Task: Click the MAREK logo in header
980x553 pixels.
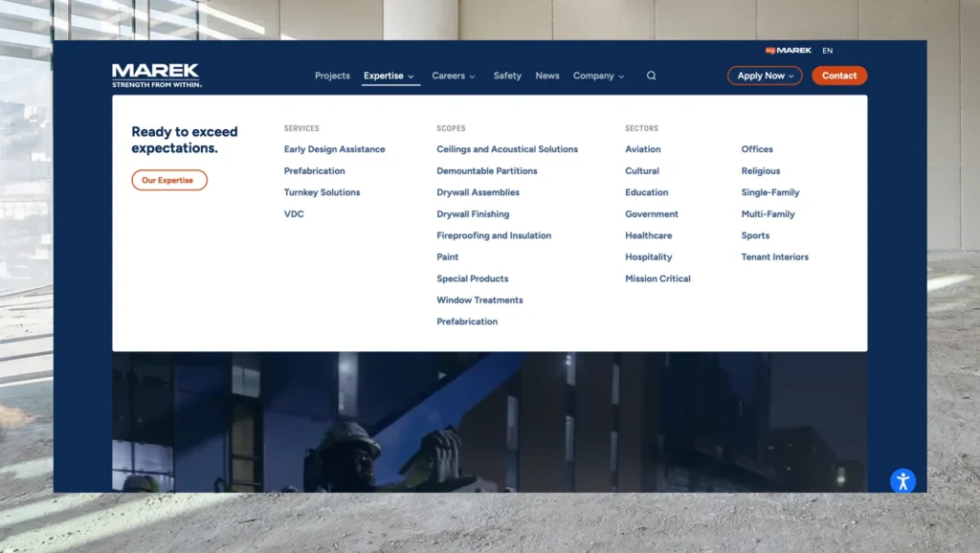Action: click(x=157, y=76)
